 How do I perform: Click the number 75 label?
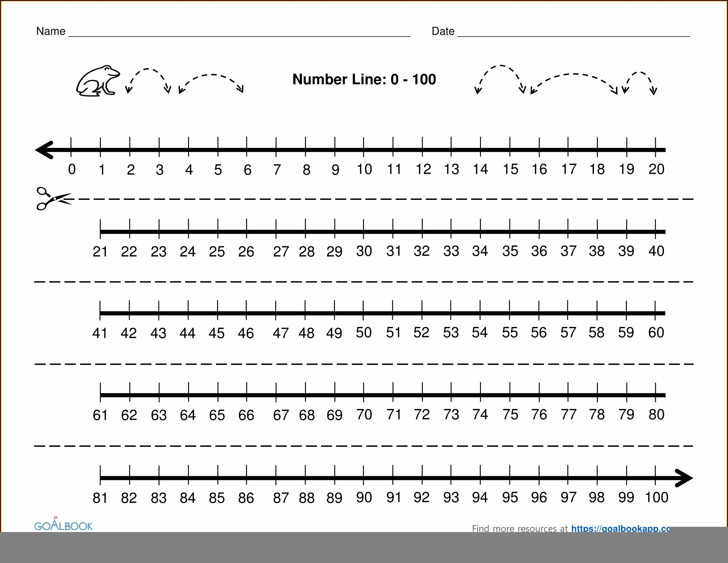510,415
